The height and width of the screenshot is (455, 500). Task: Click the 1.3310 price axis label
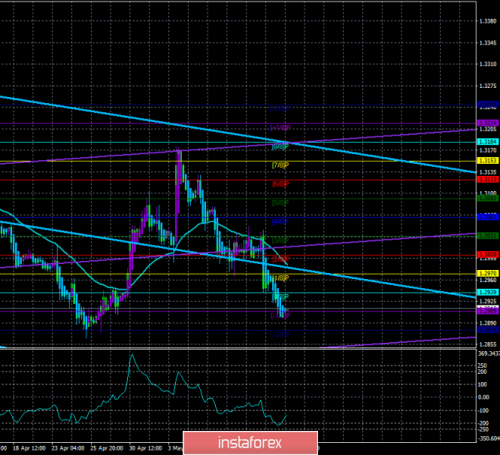point(488,64)
